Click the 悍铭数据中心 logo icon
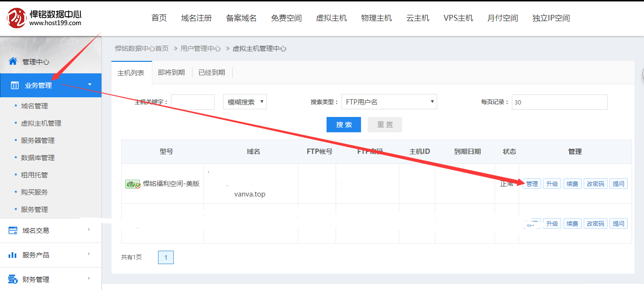This screenshot has height=290, width=644. click(16, 18)
